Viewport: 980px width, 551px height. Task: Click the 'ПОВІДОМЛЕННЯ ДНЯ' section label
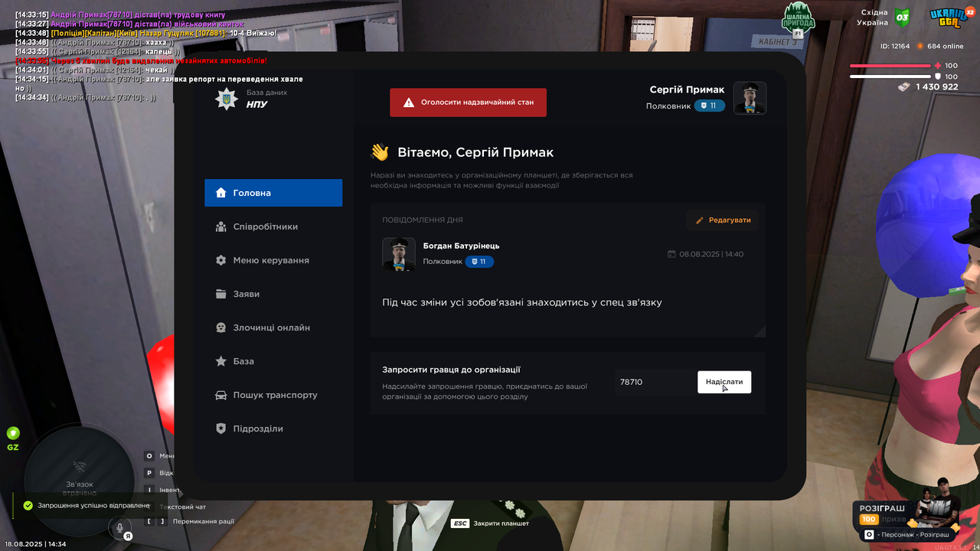tap(423, 220)
